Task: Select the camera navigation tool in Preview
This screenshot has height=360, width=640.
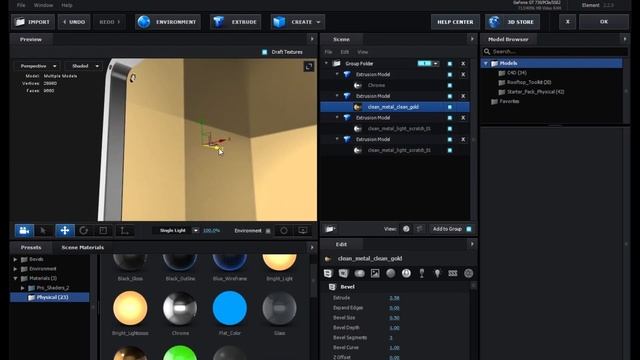Action: [24, 231]
